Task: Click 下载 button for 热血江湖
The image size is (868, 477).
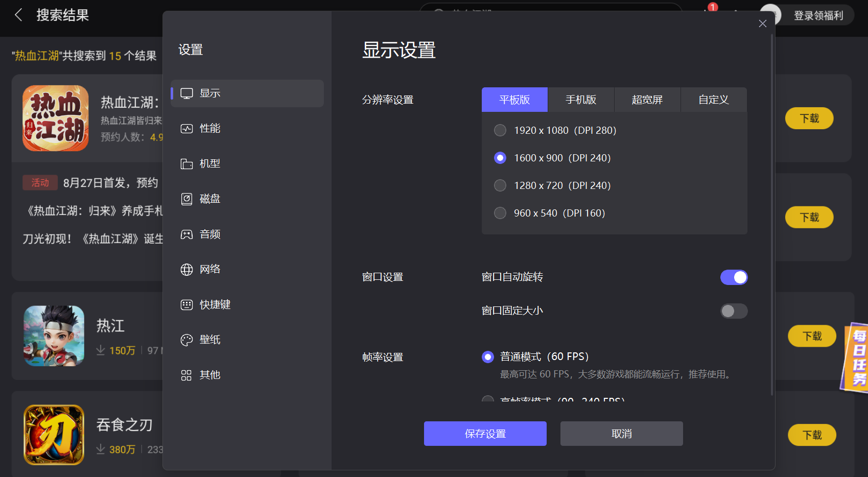Action: coord(809,118)
